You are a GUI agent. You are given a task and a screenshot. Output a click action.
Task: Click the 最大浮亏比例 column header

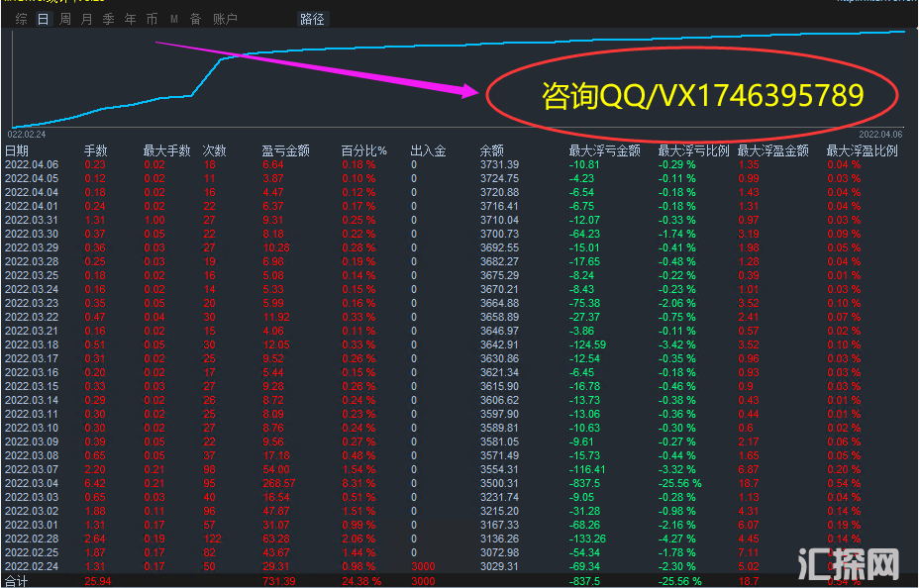693,151
